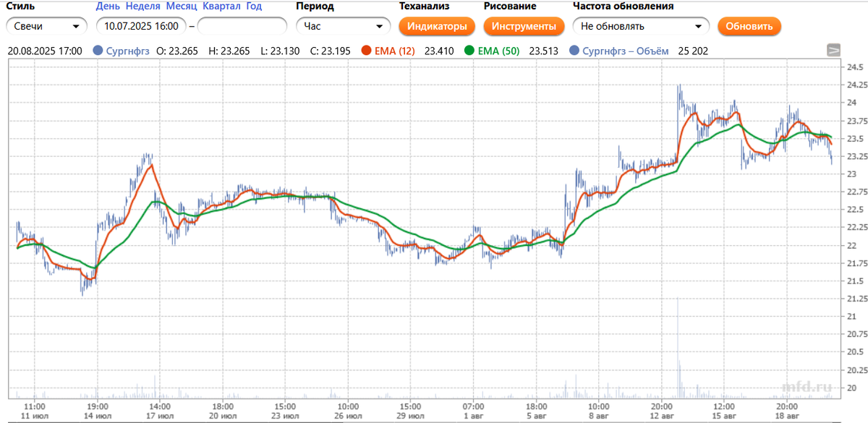Click the gray arrow icon above price axis
868x423 pixels.
pyautogui.click(x=834, y=50)
